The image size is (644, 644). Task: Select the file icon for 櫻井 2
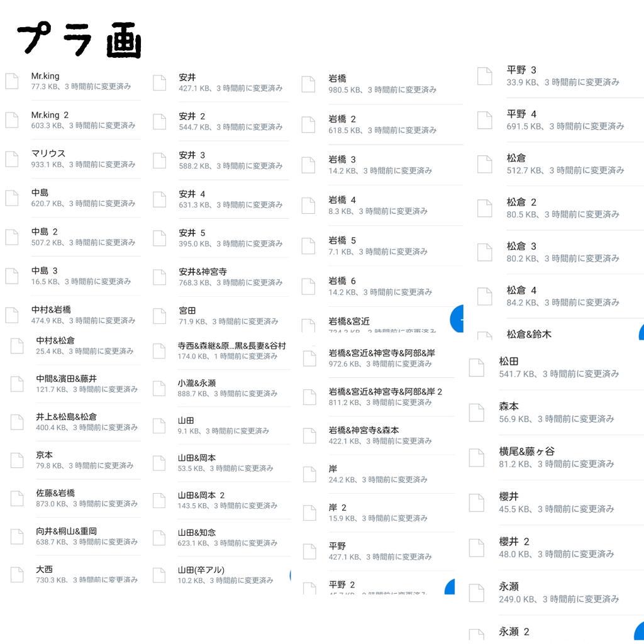point(477,548)
